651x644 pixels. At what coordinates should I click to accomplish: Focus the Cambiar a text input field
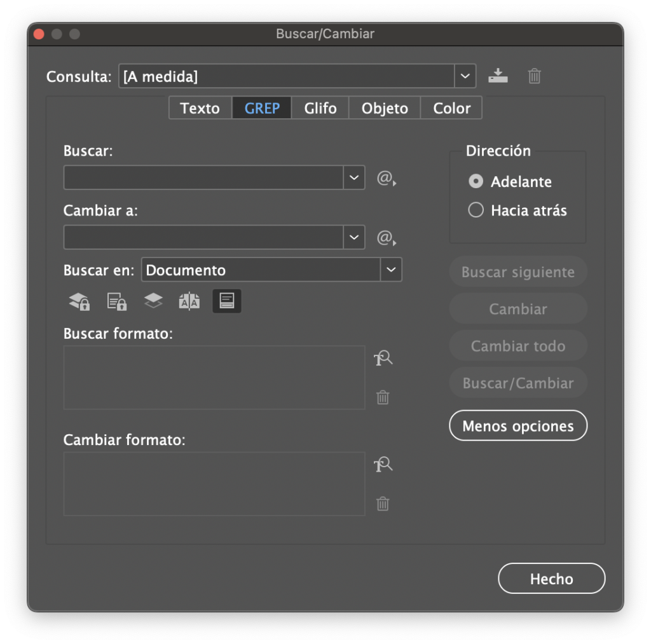203,238
